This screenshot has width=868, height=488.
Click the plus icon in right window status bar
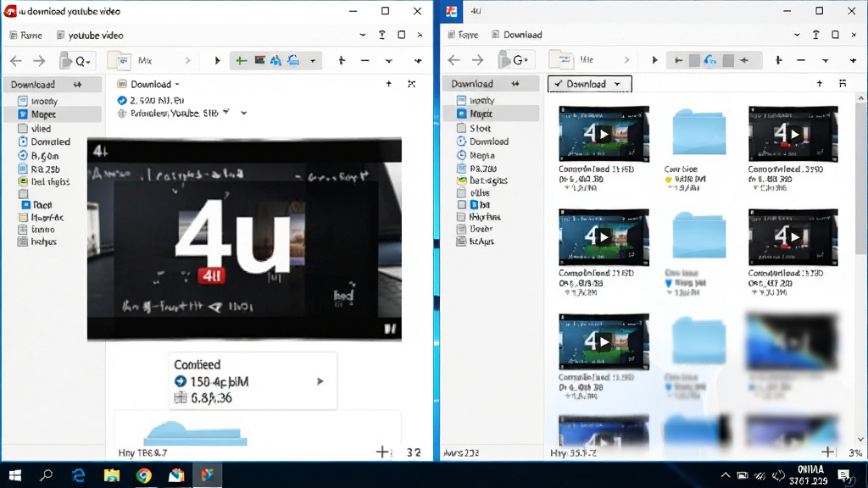[828, 452]
